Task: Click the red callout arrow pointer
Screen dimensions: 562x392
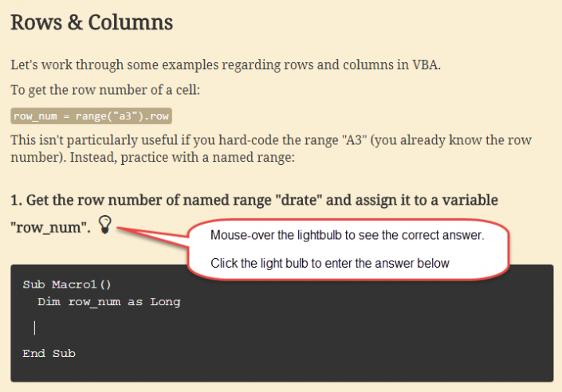Action: click(151, 232)
